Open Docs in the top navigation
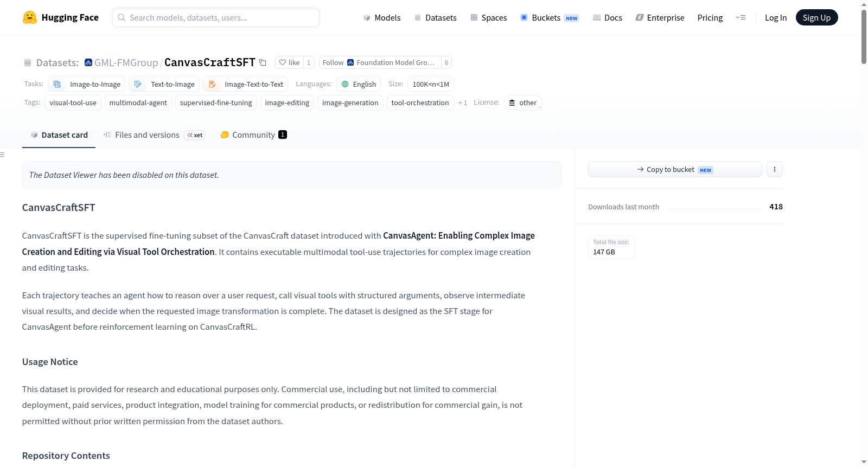The image size is (868, 467). pyautogui.click(x=607, y=17)
